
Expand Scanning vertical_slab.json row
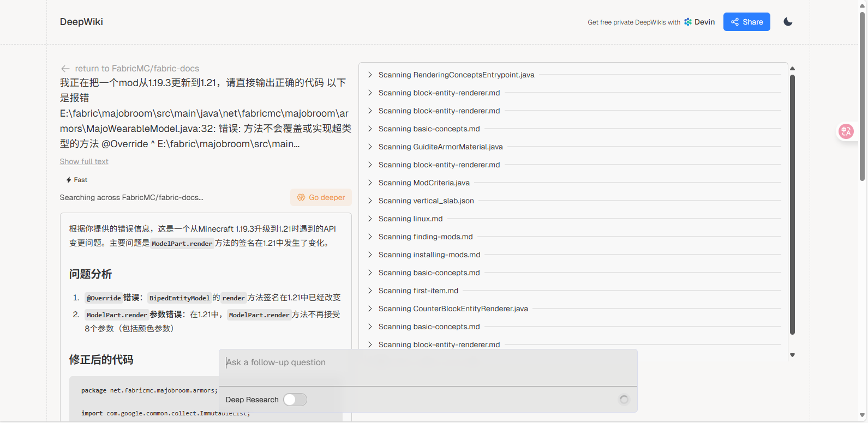(x=574, y=201)
